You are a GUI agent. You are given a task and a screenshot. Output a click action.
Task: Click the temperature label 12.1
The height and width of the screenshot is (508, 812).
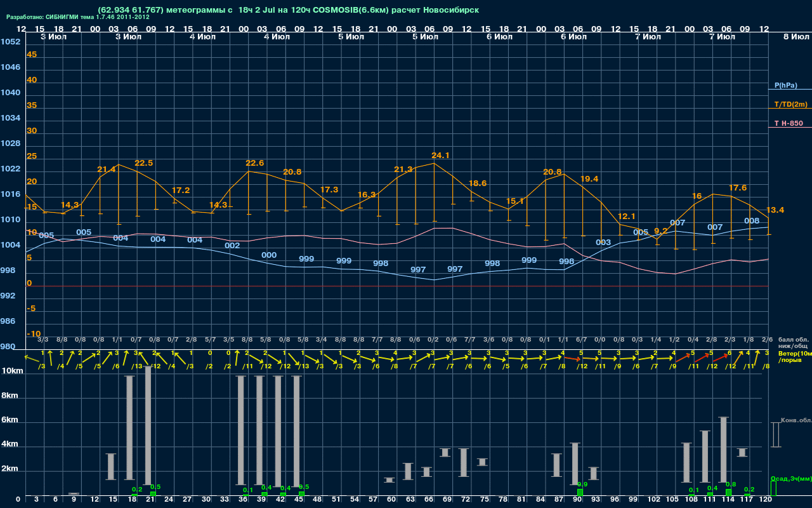tap(626, 217)
